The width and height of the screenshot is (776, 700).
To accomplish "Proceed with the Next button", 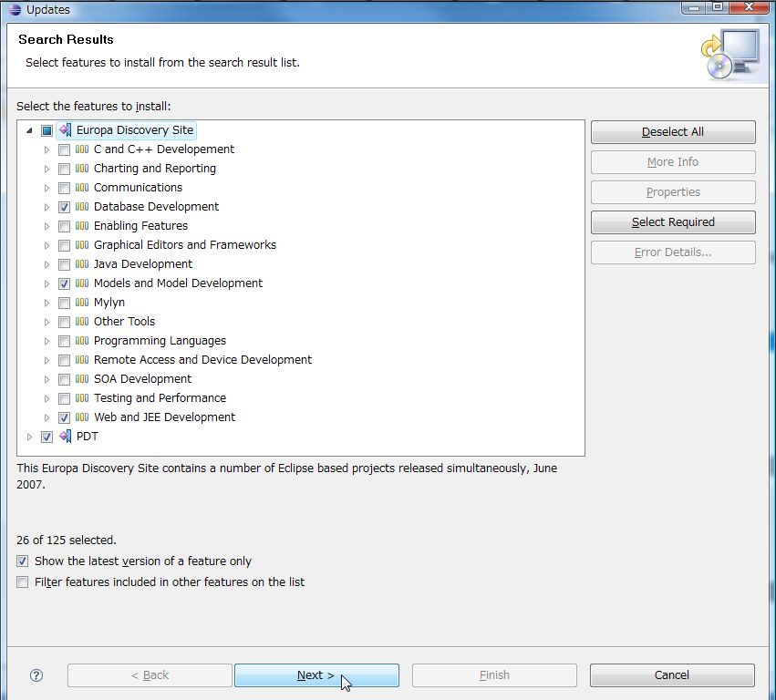I will point(316,675).
